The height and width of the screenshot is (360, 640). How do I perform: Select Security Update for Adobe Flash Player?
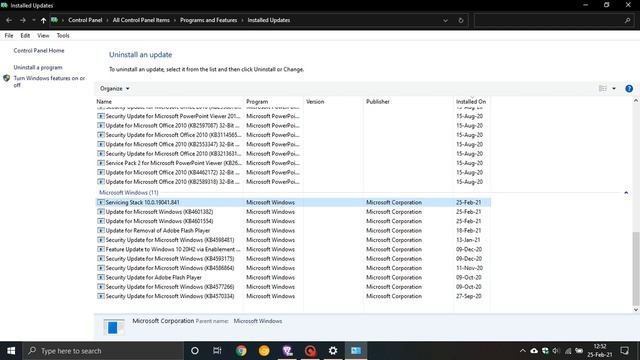click(293, 278)
